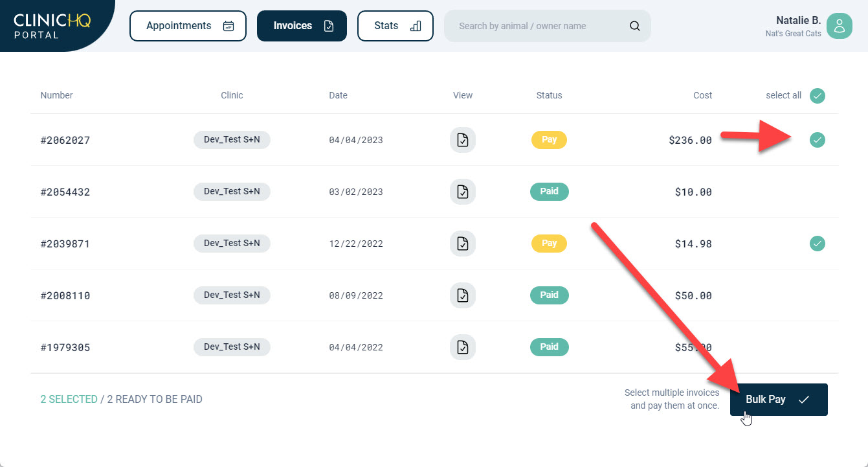The image size is (868, 467).
Task: Focus the animal / owner name search field
Action: pyautogui.click(x=537, y=26)
